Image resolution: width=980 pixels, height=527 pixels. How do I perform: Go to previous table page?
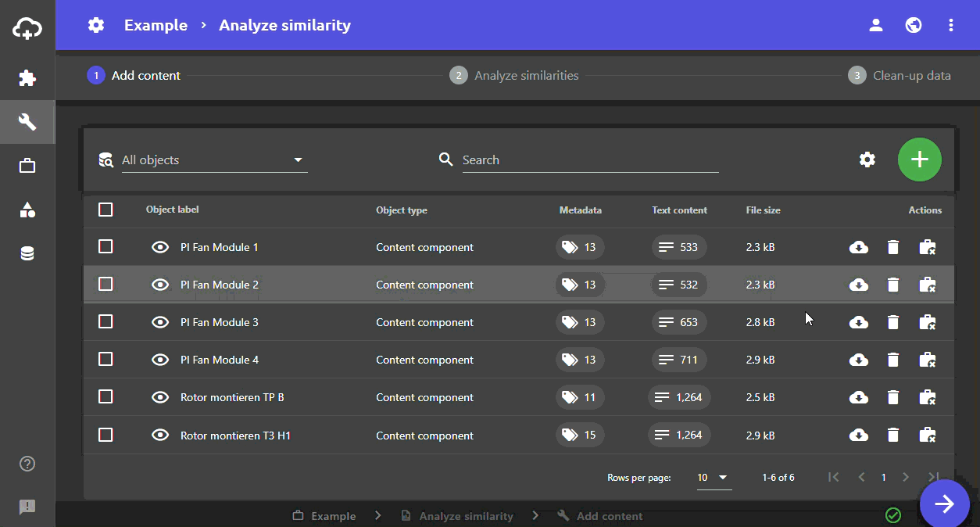tap(862, 477)
